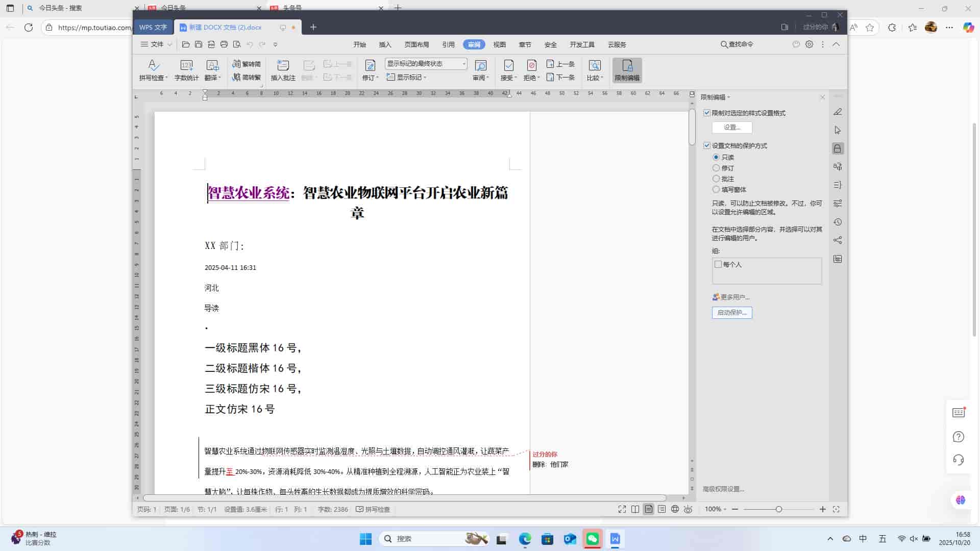The width and height of the screenshot is (980, 551).
Task: Go to previous change (上一条)
Action: tap(560, 64)
